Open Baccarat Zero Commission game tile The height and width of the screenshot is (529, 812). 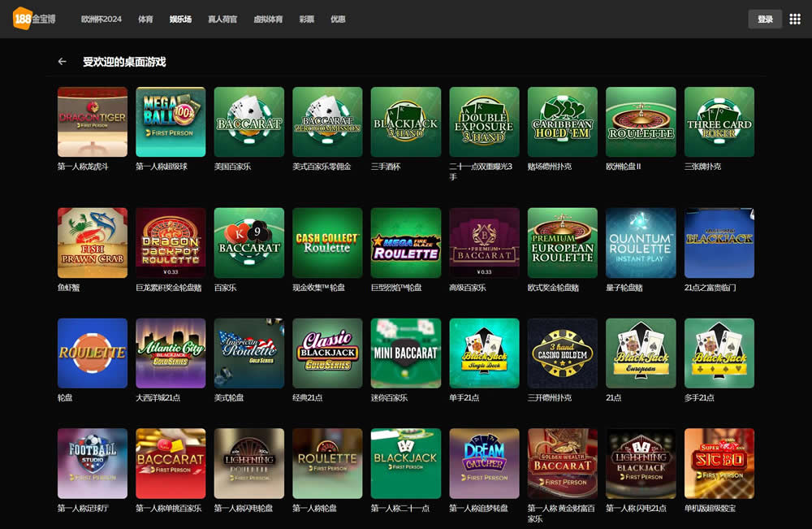coord(327,122)
